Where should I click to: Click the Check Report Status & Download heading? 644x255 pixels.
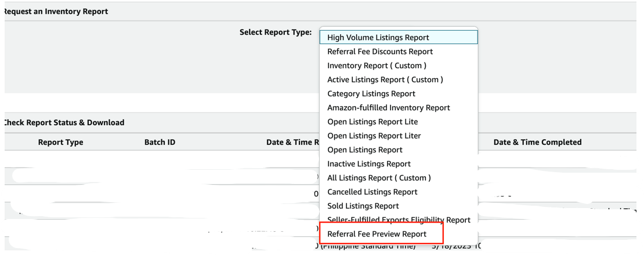pyautogui.click(x=63, y=123)
